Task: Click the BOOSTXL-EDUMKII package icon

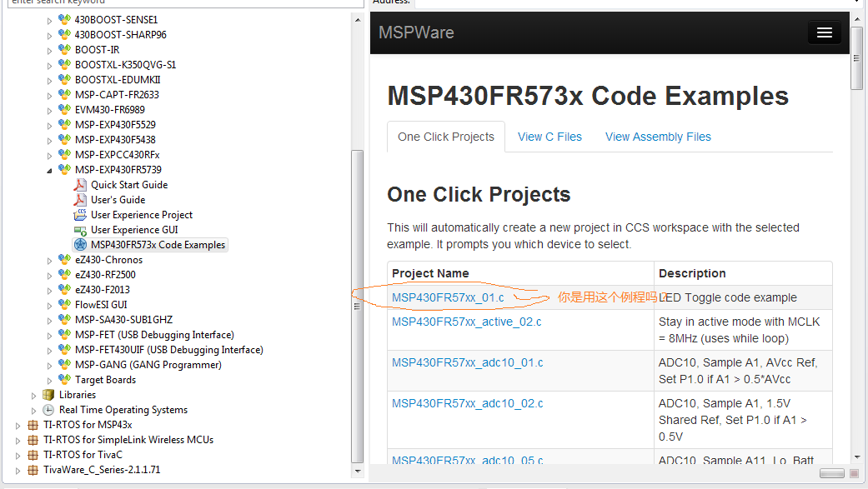Action: click(65, 79)
